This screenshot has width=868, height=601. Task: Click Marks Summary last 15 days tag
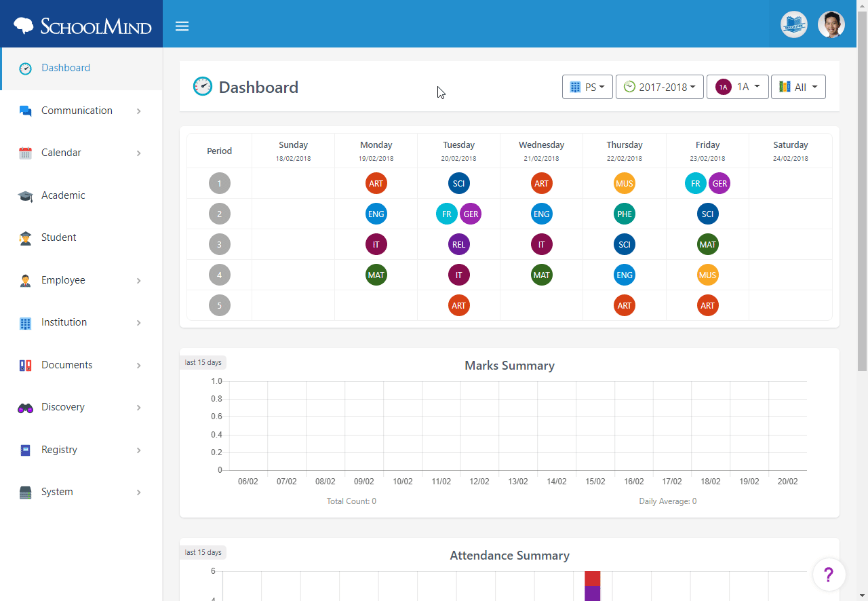(x=203, y=362)
